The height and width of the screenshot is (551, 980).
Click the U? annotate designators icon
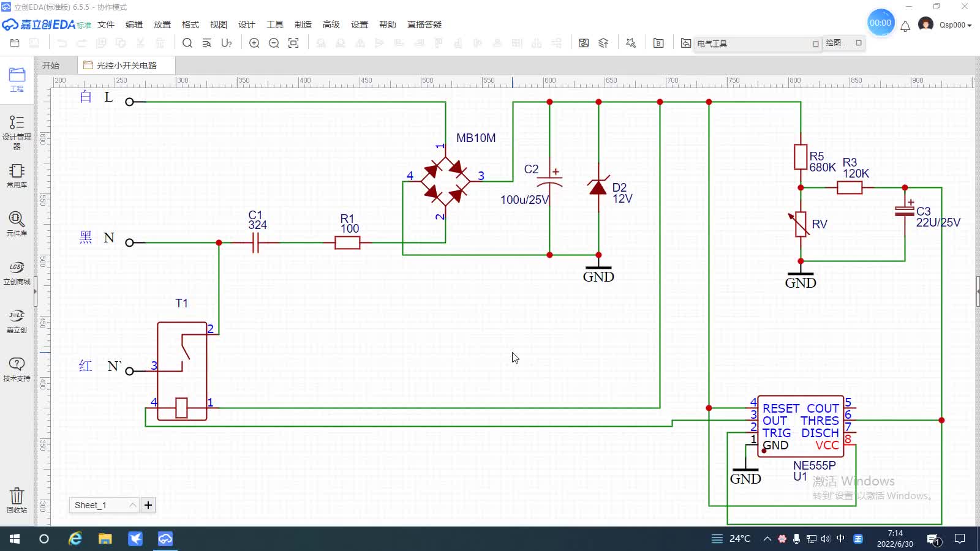[227, 43]
